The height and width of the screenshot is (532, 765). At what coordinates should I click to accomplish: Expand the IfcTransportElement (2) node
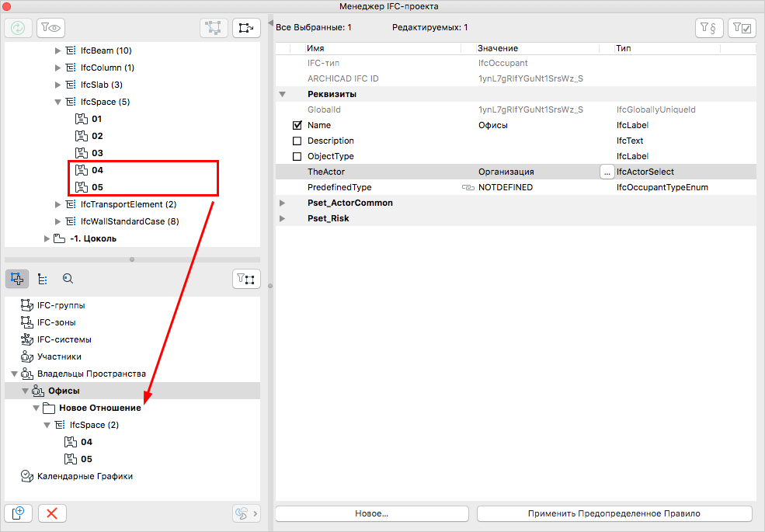coord(57,204)
